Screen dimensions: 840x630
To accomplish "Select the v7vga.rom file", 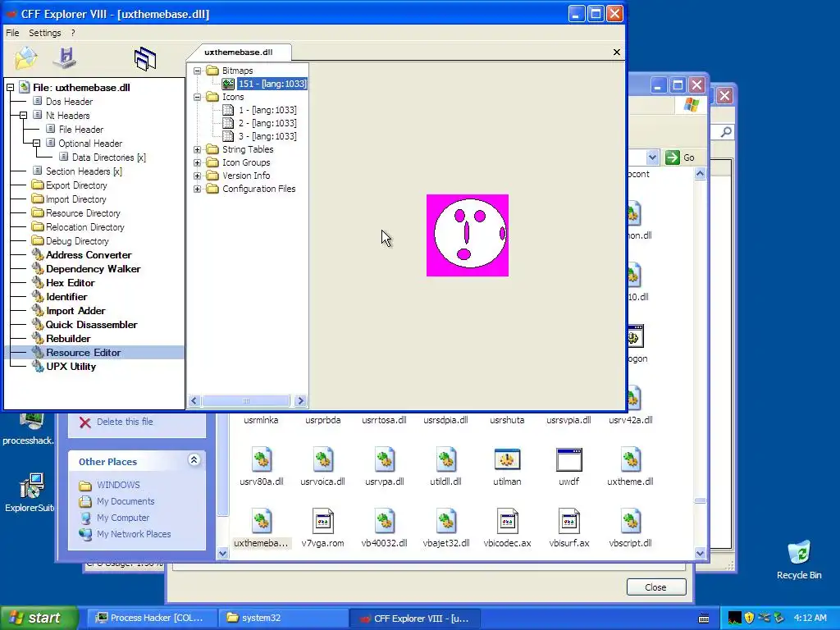I will tap(322, 528).
